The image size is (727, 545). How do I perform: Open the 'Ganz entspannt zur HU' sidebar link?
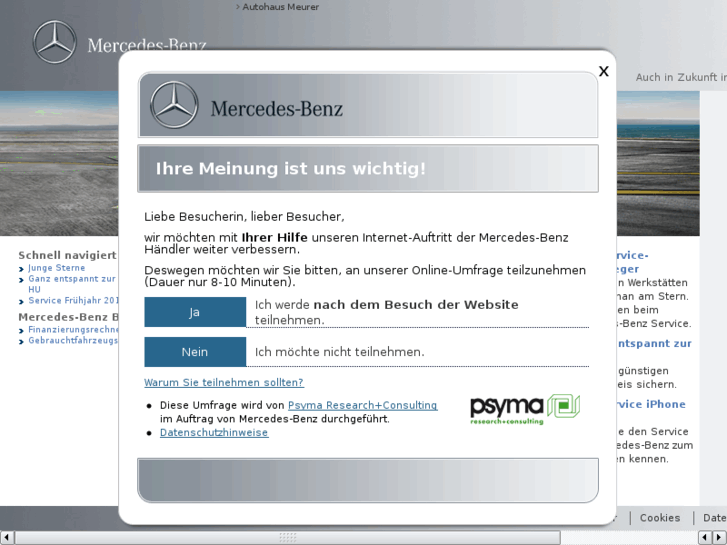point(72,284)
